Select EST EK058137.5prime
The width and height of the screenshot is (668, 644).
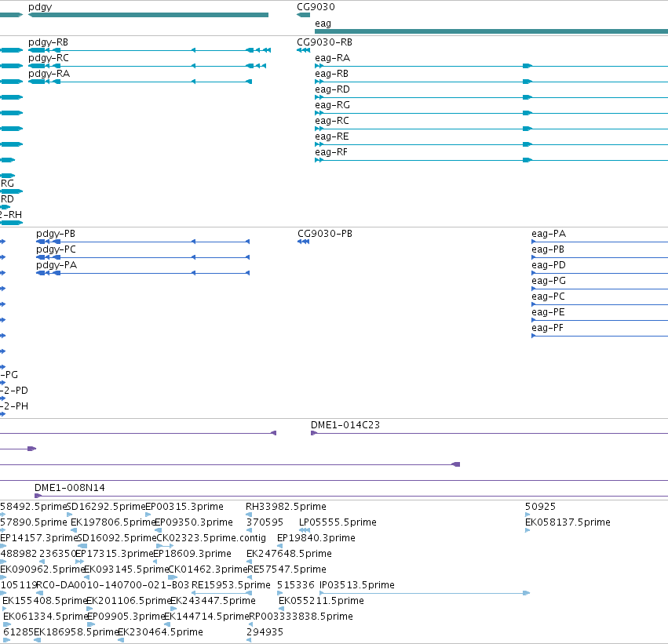click(x=568, y=522)
